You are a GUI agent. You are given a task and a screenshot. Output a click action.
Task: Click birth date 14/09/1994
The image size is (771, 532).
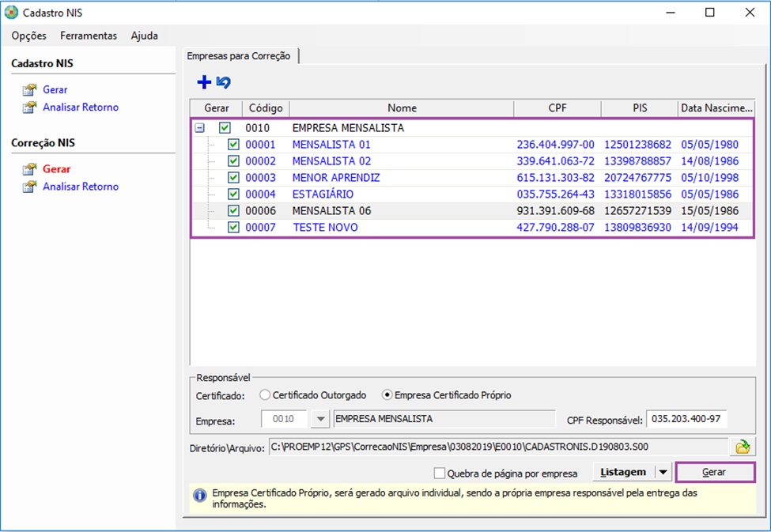(710, 228)
